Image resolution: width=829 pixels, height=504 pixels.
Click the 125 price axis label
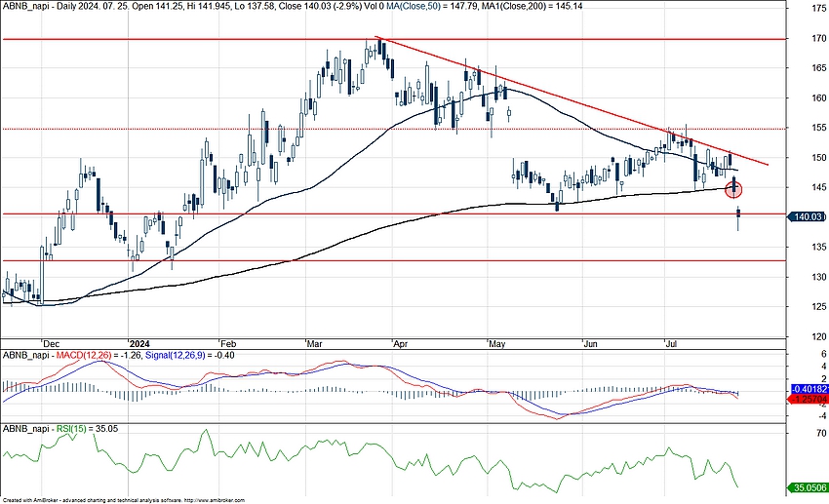point(819,306)
